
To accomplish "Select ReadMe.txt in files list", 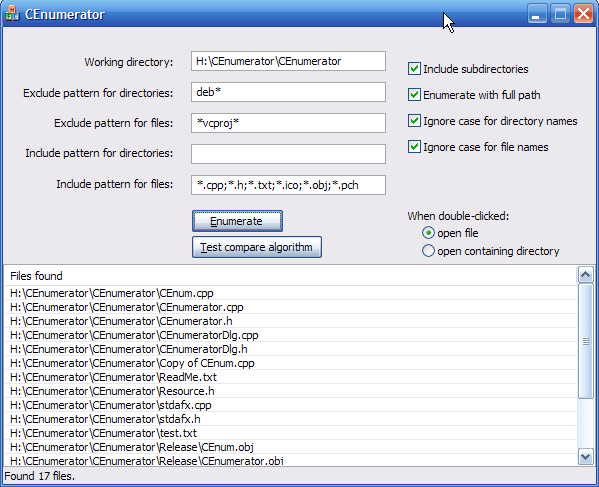I will [290, 377].
